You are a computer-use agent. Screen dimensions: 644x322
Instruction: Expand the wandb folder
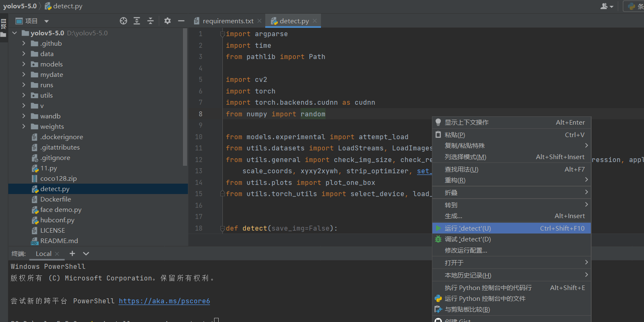point(24,116)
